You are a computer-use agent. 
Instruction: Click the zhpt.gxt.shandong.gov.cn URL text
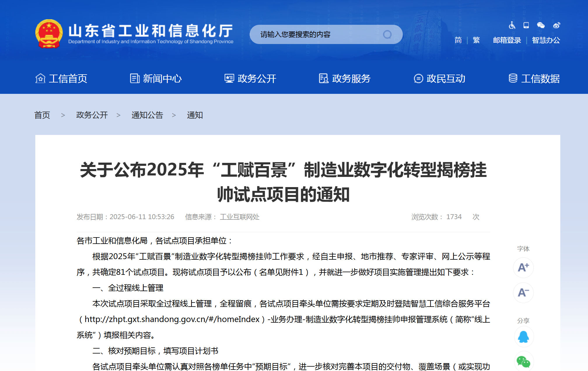[172, 319]
